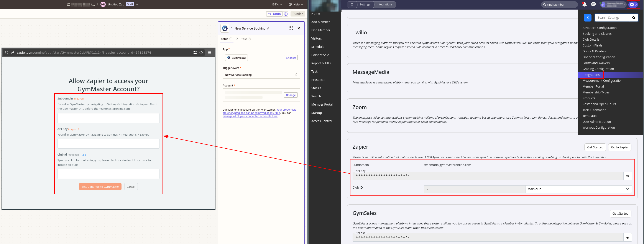Open Add Member in GymMaster sidebar
Viewport: 644px width, 244px height.
pyautogui.click(x=320, y=22)
